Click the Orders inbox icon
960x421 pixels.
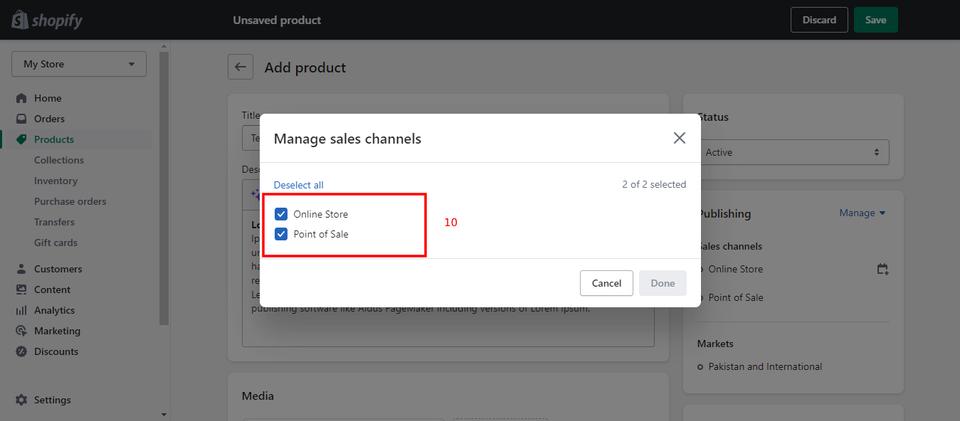21,119
